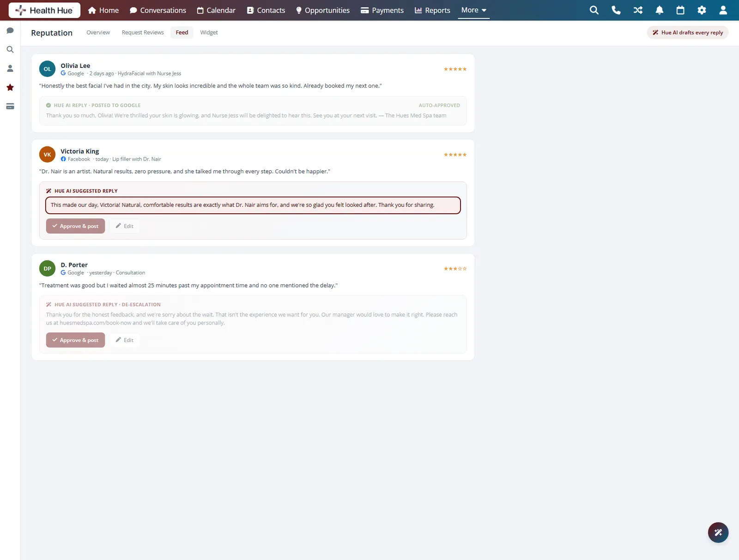Open Payments in the navigation bar
The image size is (739, 560).
pyautogui.click(x=382, y=10)
